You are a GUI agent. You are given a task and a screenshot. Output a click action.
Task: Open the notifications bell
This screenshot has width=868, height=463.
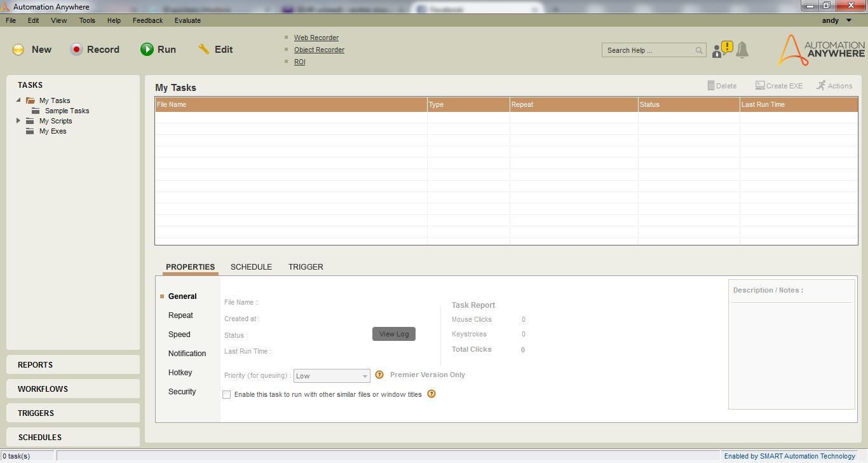[x=742, y=50]
